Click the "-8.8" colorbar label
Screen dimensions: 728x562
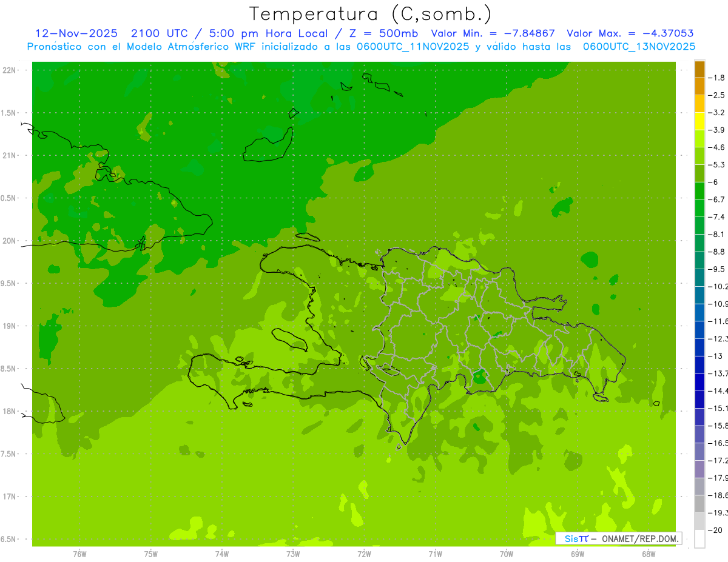coord(717,252)
